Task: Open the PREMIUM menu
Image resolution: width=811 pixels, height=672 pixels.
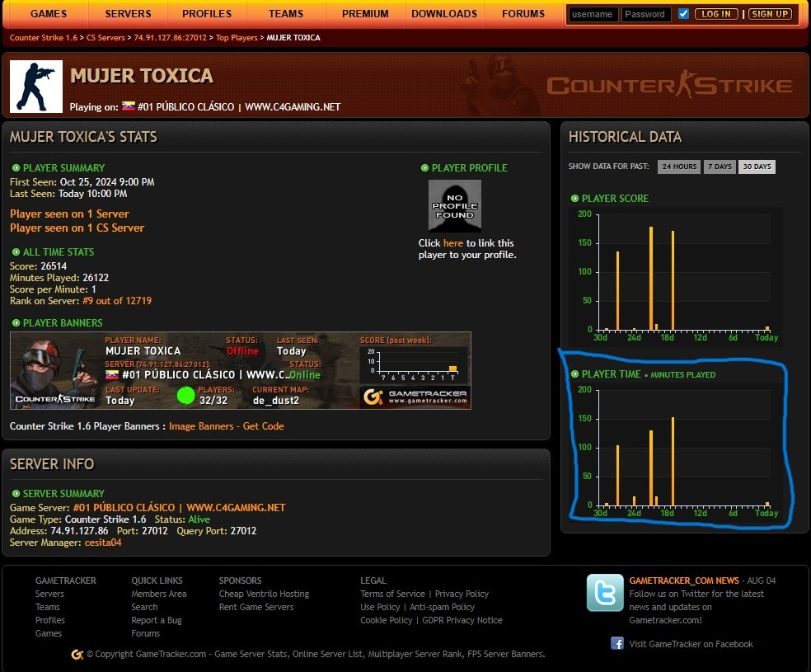Action: point(365,14)
